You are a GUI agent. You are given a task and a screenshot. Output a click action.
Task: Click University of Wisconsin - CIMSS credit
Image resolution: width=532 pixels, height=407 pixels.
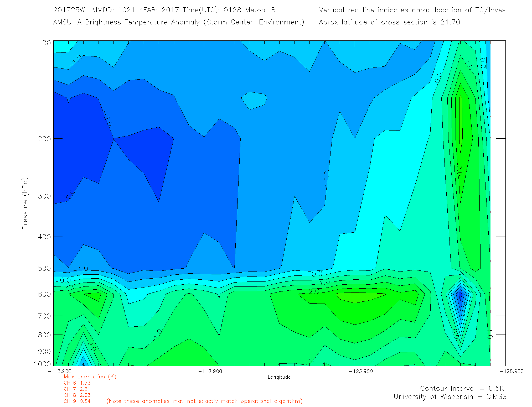(450, 396)
